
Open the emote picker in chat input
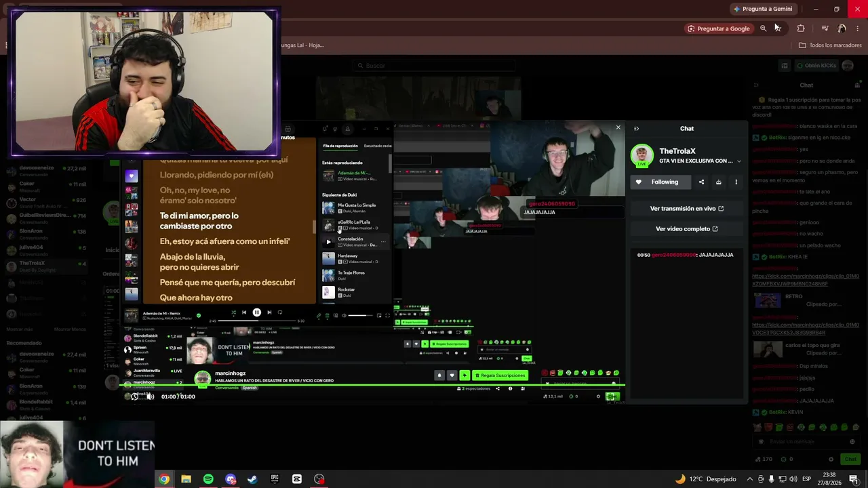(x=852, y=442)
